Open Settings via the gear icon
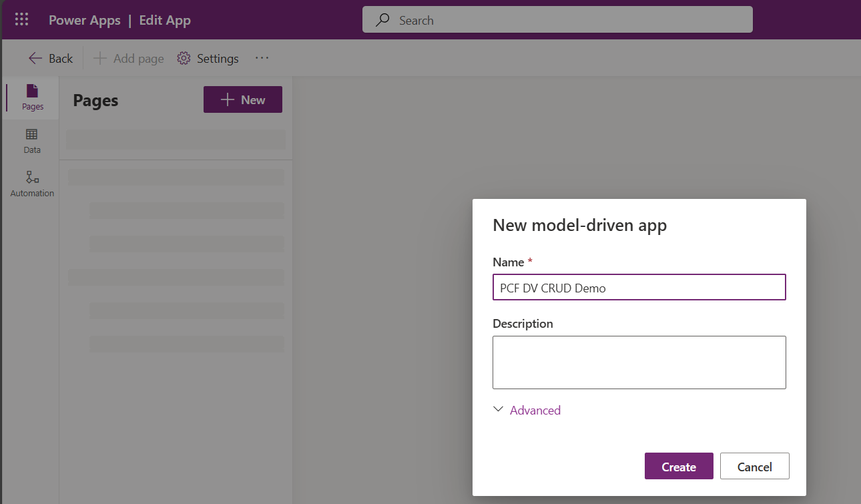Image resolution: width=861 pixels, height=504 pixels. pos(184,59)
